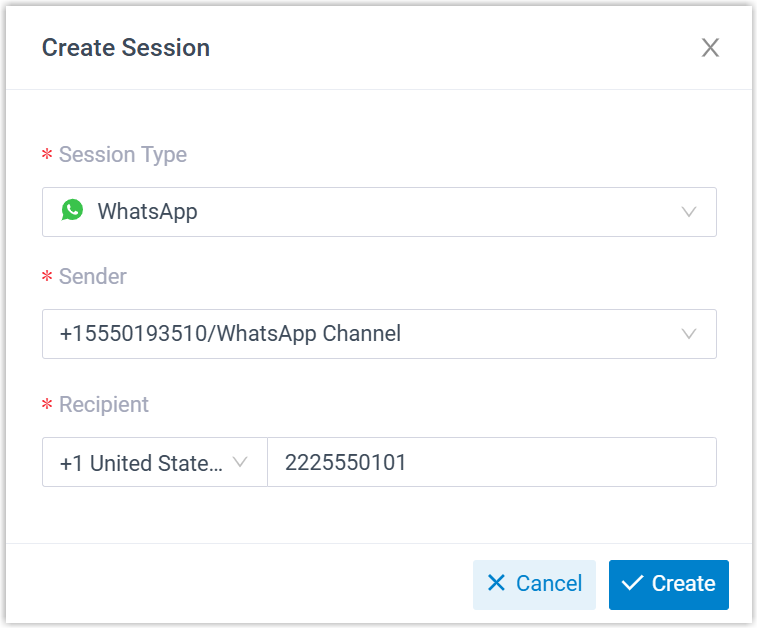Click the checkmark icon inside Create button
This screenshot has height=629, width=758.
coord(631,583)
